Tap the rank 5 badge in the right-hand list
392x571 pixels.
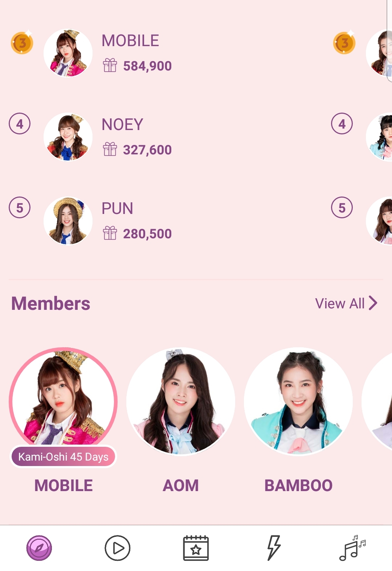342,208
